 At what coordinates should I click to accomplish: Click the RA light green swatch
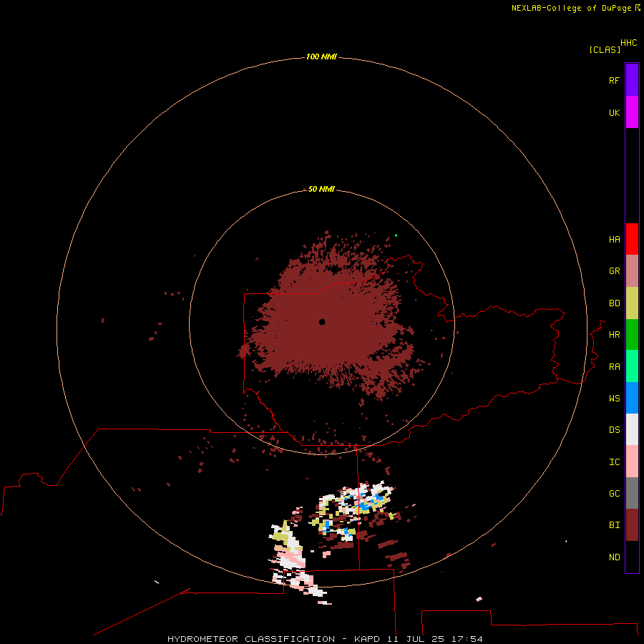click(632, 366)
